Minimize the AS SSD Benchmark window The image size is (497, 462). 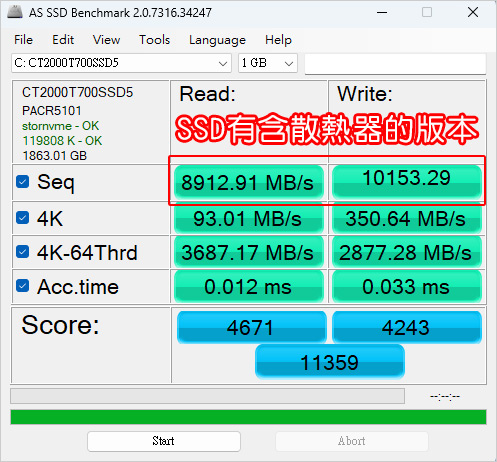[x=382, y=13]
